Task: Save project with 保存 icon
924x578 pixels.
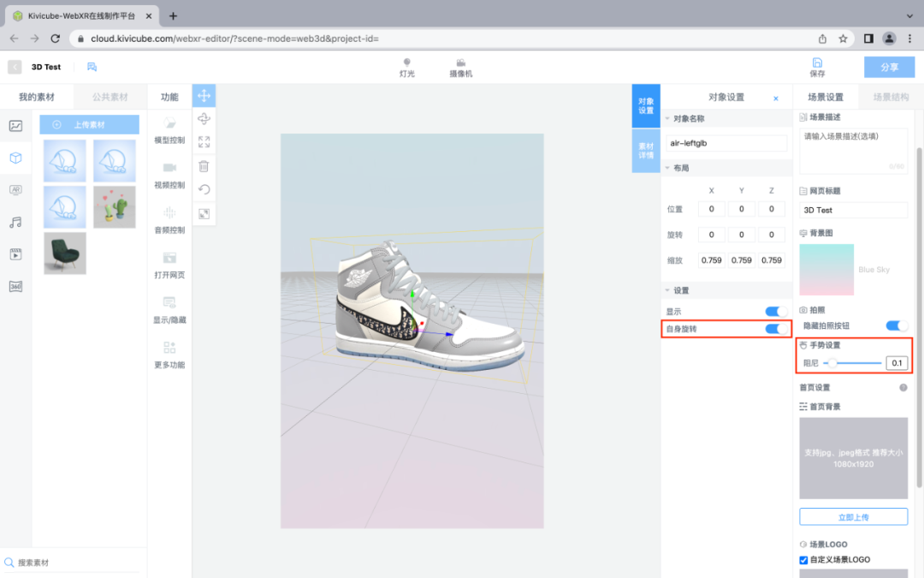Action: 817,68
